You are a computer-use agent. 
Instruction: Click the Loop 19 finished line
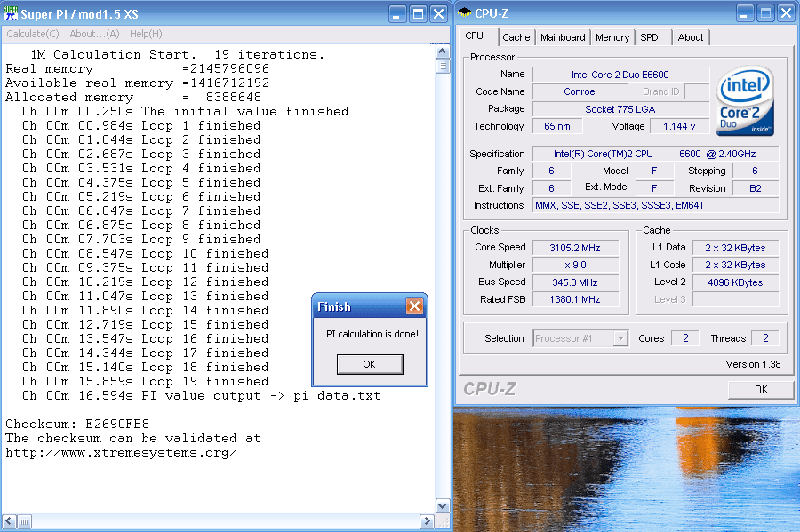[x=146, y=381]
